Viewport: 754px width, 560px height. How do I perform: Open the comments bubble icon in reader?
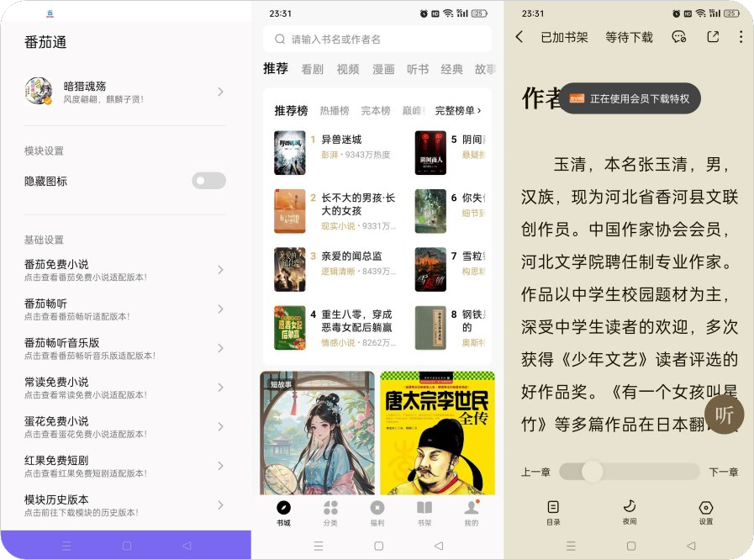click(679, 37)
